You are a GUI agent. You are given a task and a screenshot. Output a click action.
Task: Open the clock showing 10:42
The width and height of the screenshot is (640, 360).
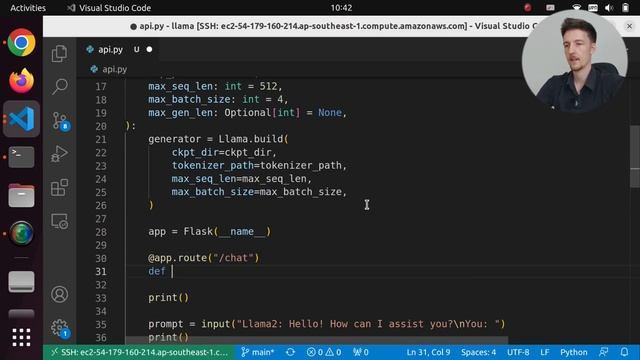click(x=341, y=8)
